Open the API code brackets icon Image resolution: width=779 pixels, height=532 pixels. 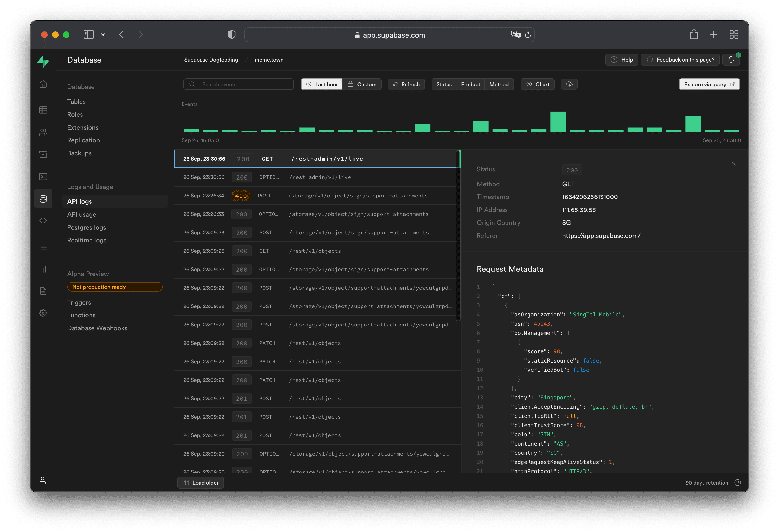[x=43, y=220]
